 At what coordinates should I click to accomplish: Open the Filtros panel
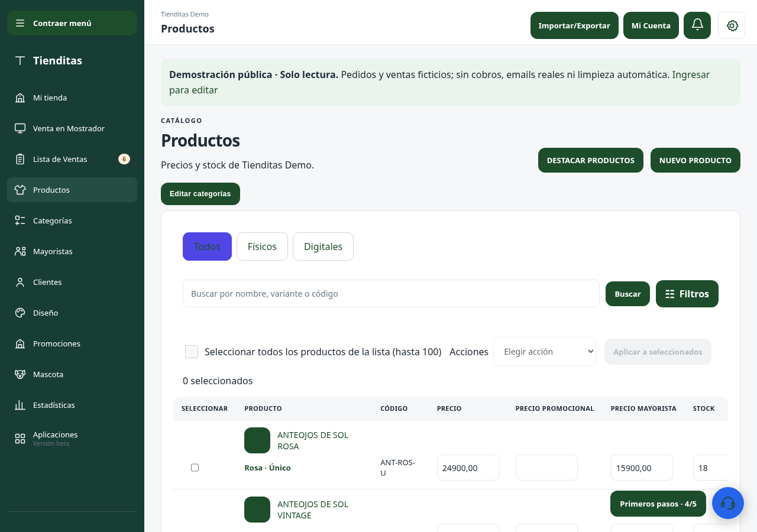pos(687,294)
